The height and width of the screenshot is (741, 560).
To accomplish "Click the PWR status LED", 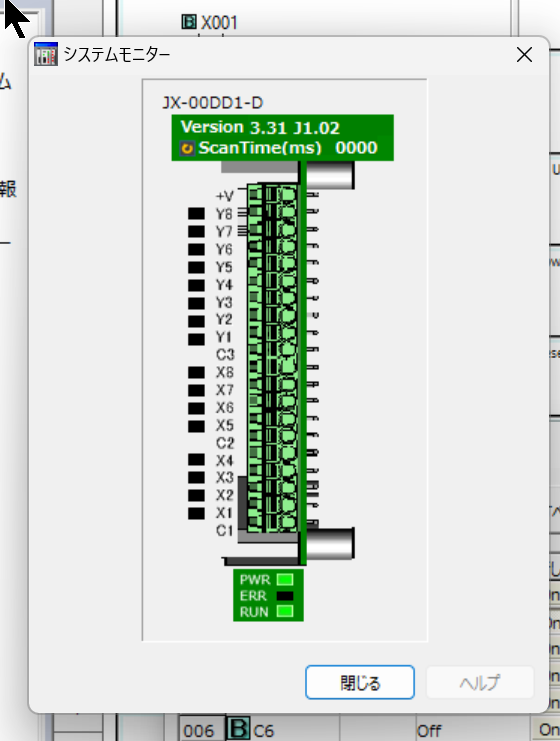I will click(x=284, y=579).
